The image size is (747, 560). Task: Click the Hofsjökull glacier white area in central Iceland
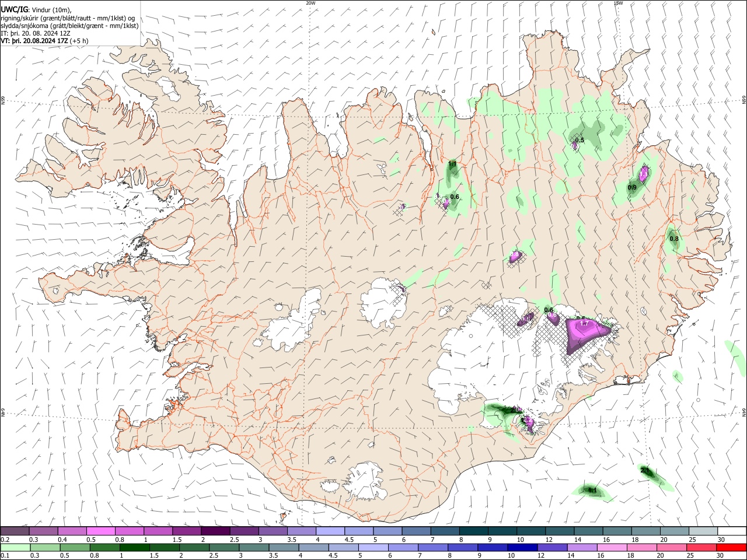point(383,303)
